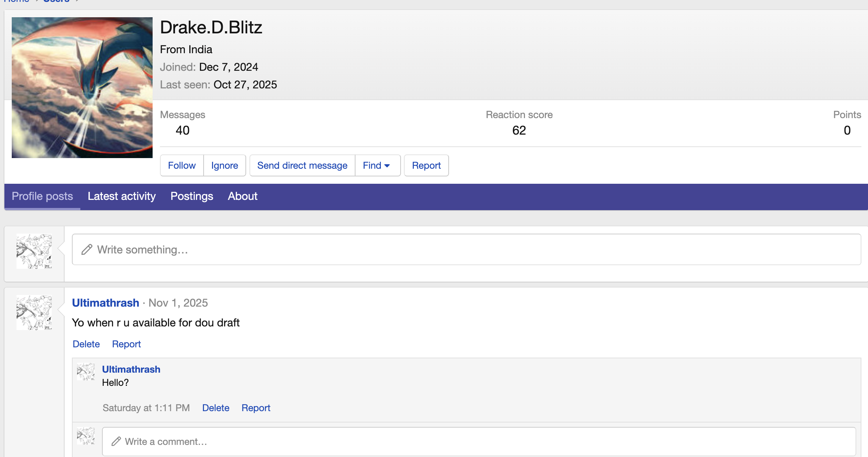Click your avatar beside the Write something box
The image size is (868, 457).
(x=34, y=251)
